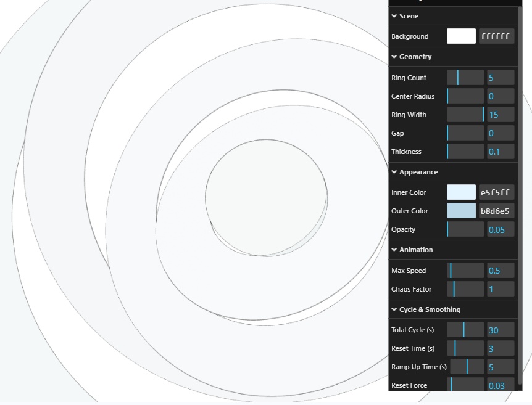Click the settings panel scrollbar
532x405 pixels.
click(520, 185)
